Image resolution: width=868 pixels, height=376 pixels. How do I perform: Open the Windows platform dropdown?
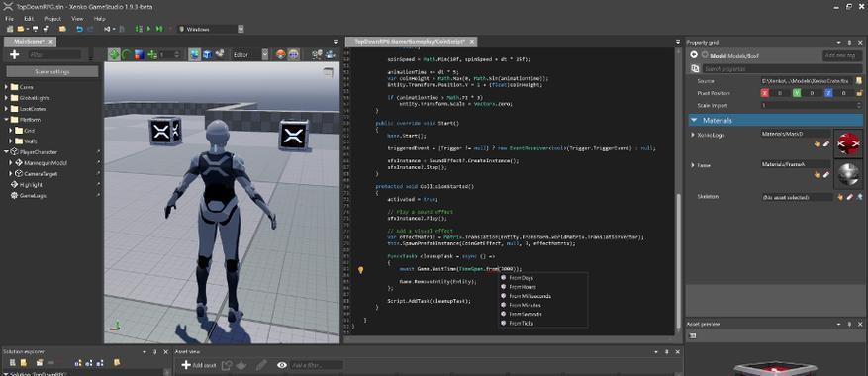click(241, 29)
